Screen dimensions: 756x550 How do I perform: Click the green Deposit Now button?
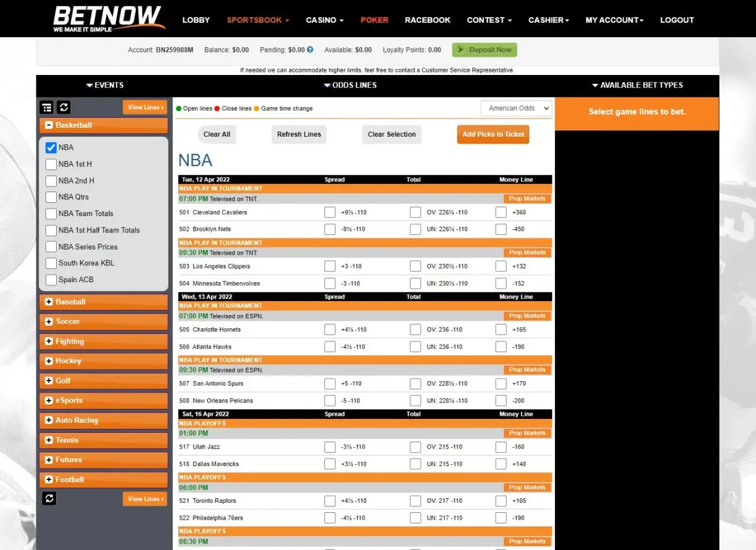click(x=484, y=50)
